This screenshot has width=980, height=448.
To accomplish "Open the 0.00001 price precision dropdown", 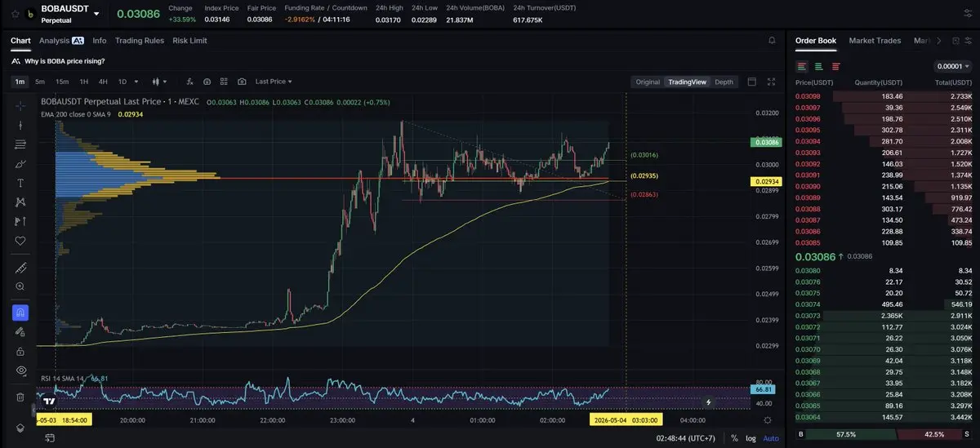I will pos(952,66).
